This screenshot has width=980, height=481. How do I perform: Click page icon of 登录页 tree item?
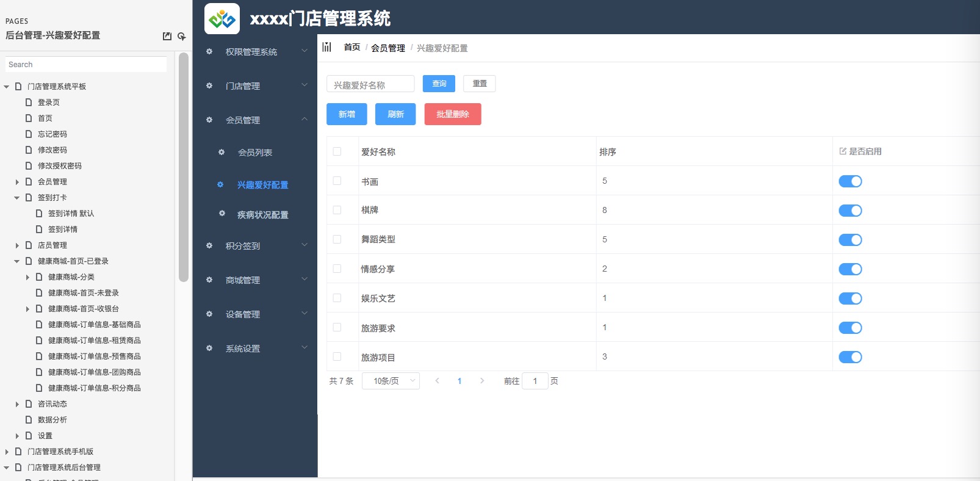pyautogui.click(x=29, y=102)
